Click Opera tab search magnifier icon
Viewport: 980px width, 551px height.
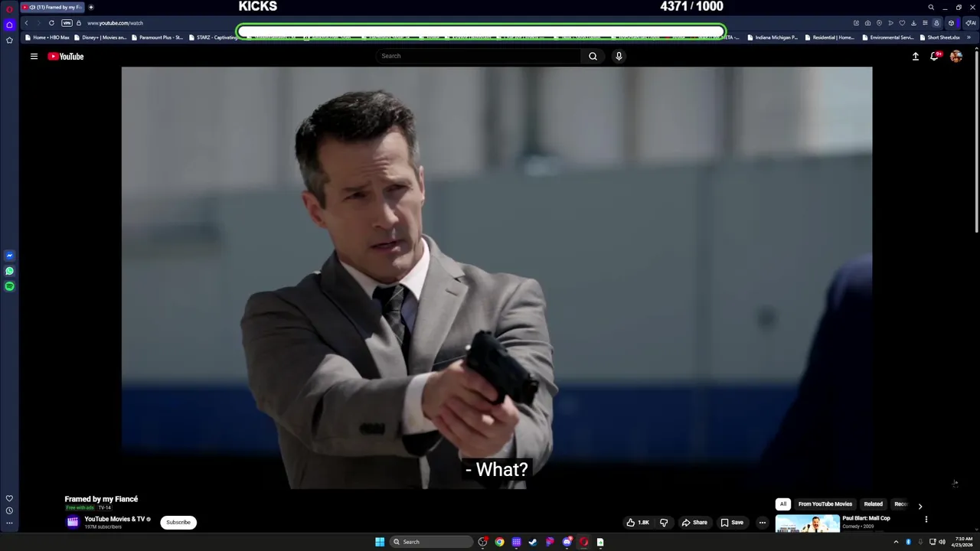click(x=931, y=7)
